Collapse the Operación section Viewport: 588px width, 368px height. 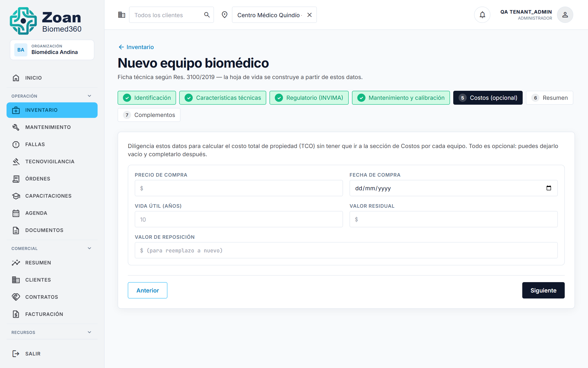(x=90, y=96)
